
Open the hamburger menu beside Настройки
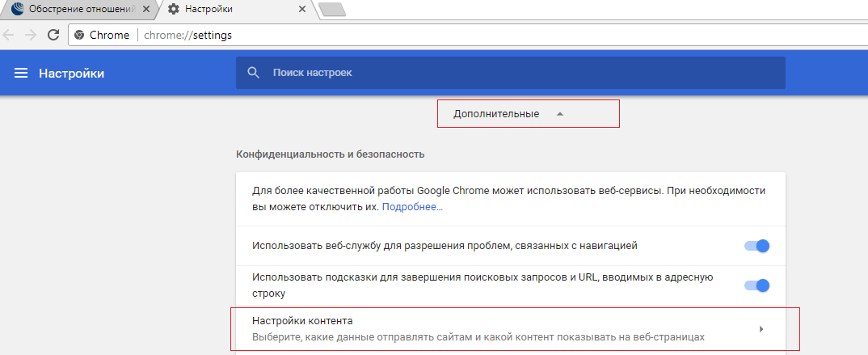click(21, 74)
